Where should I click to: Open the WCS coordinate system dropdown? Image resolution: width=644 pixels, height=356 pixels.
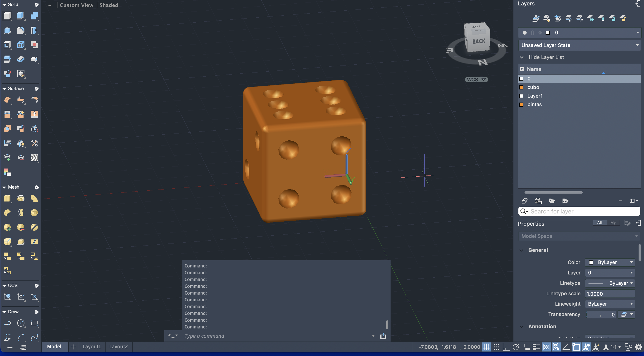[476, 80]
